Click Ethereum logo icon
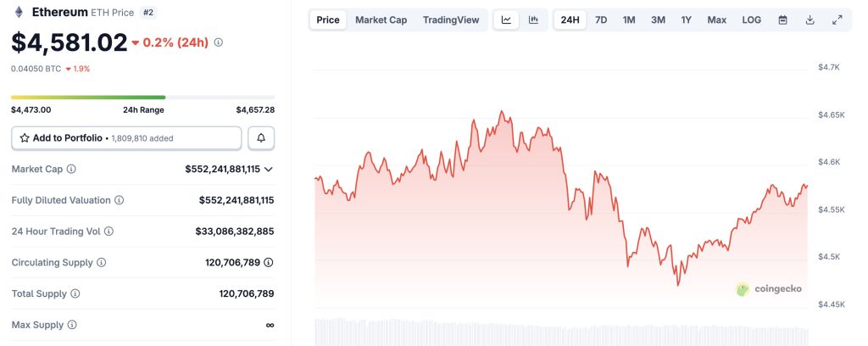Screen dimensions: 868x346 pos(19,13)
